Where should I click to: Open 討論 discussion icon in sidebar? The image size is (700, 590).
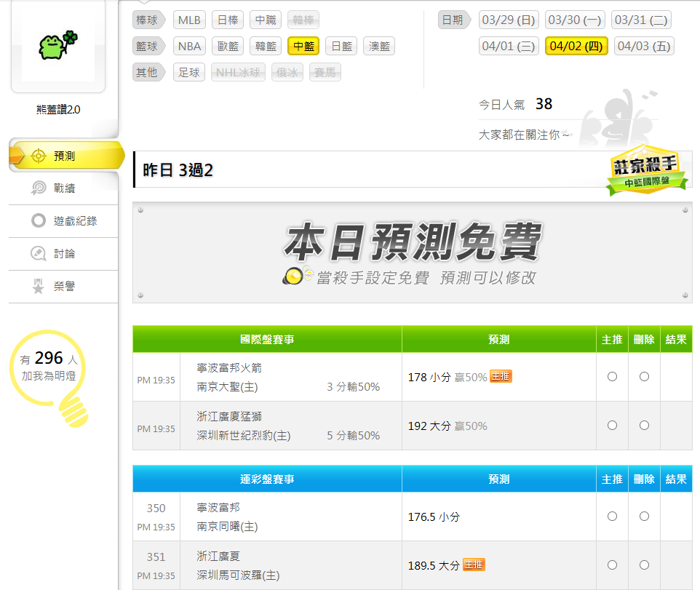[x=39, y=254]
